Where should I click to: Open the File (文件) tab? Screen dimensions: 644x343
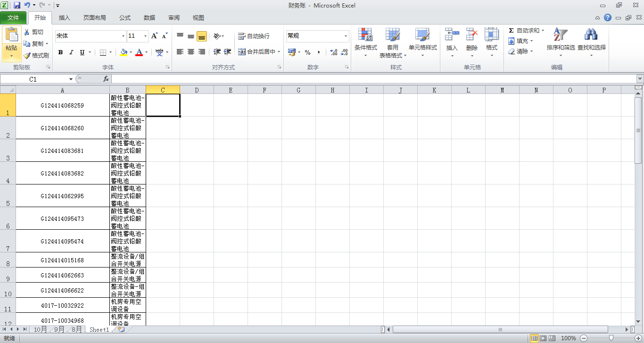[x=14, y=18]
